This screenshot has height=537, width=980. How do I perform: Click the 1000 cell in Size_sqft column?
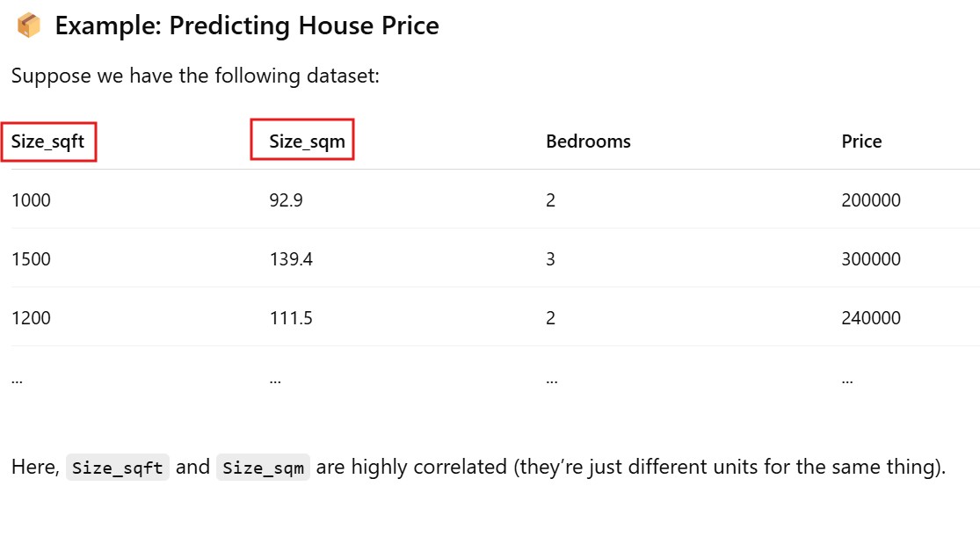coord(31,200)
